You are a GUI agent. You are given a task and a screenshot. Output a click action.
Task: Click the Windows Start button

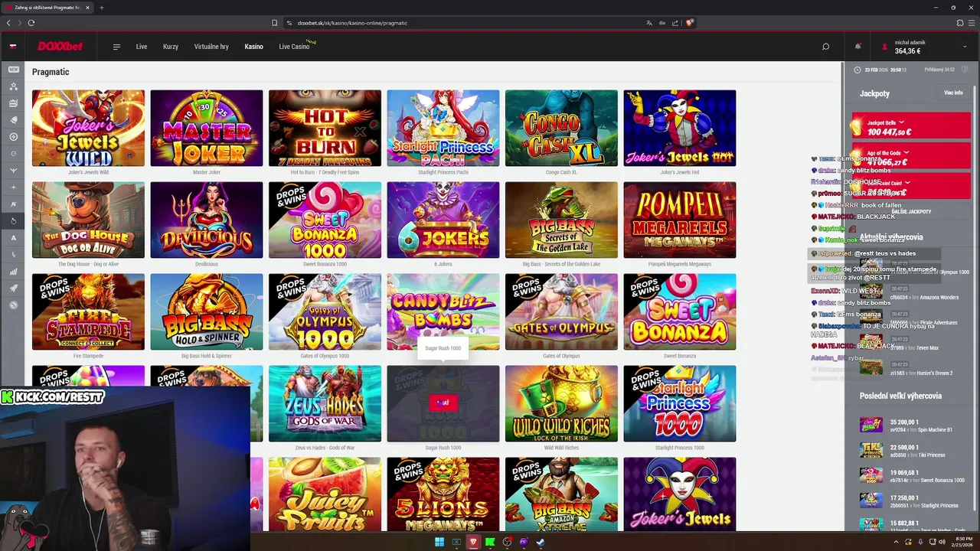439,542
